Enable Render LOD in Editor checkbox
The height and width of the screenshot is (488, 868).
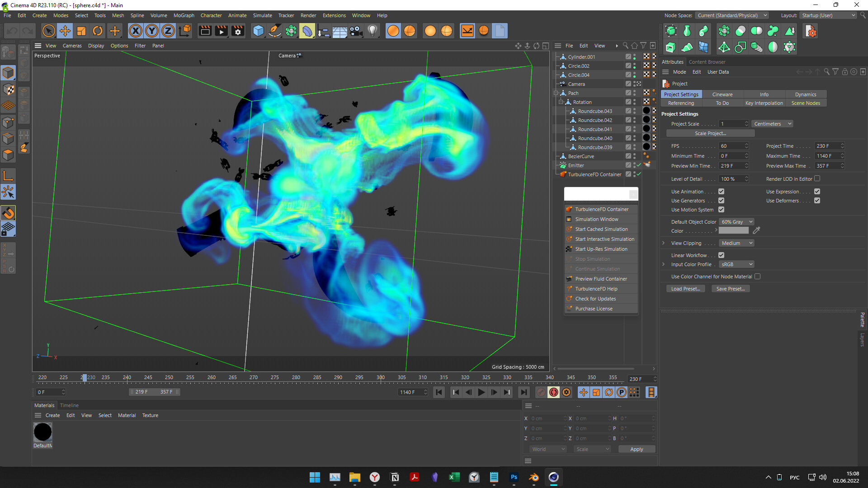click(817, 178)
